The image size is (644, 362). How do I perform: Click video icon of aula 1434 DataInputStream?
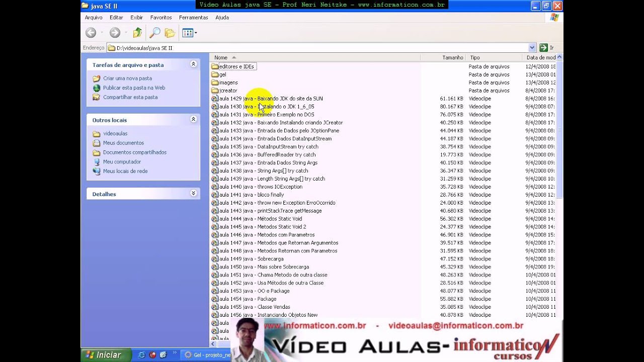[215, 139]
